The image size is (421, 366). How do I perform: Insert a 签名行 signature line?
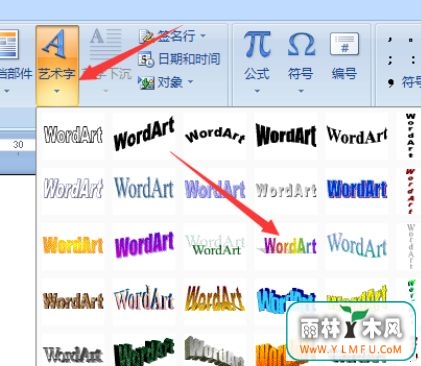(167, 36)
